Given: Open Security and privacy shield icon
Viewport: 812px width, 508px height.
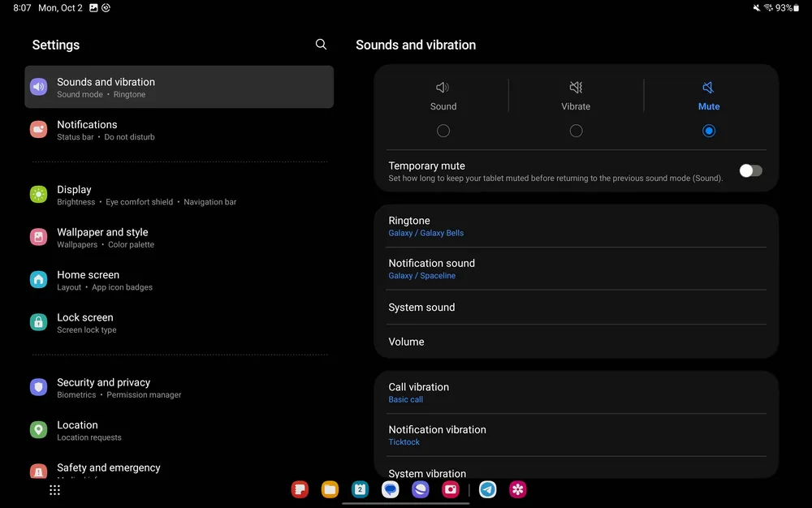Looking at the screenshot, I should [39, 387].
